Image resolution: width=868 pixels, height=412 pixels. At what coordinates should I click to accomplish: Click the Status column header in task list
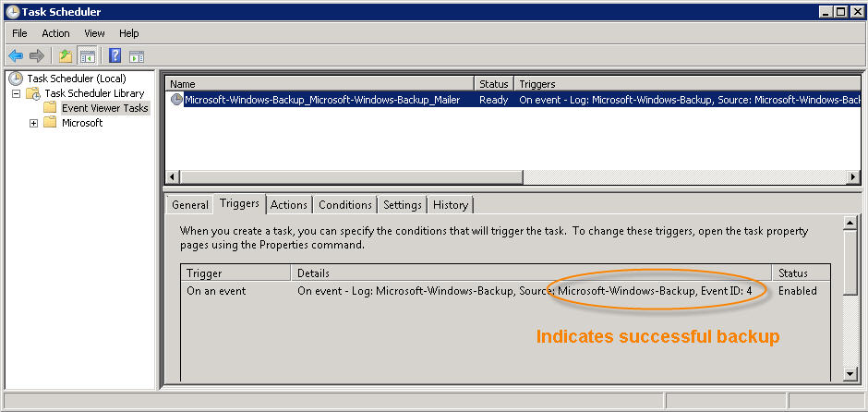[494, 84]
